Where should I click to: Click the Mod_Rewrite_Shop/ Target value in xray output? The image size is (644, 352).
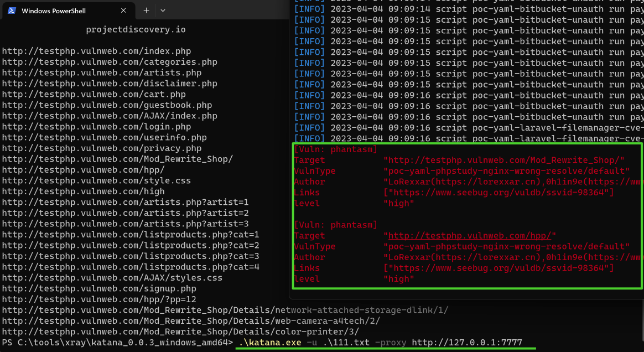click(x=504, y=160)
